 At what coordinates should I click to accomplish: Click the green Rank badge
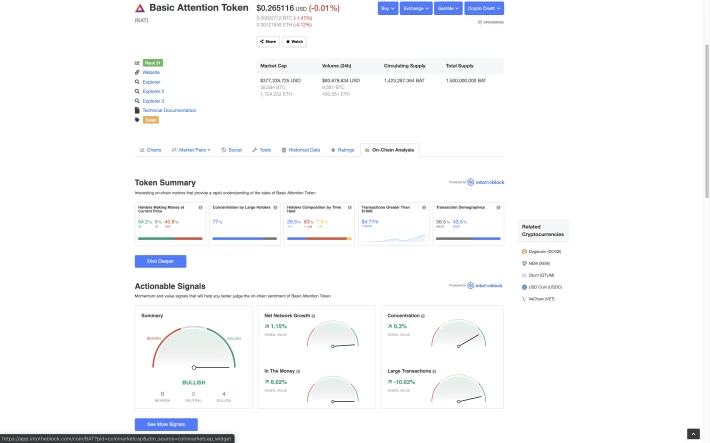[153, 63]
